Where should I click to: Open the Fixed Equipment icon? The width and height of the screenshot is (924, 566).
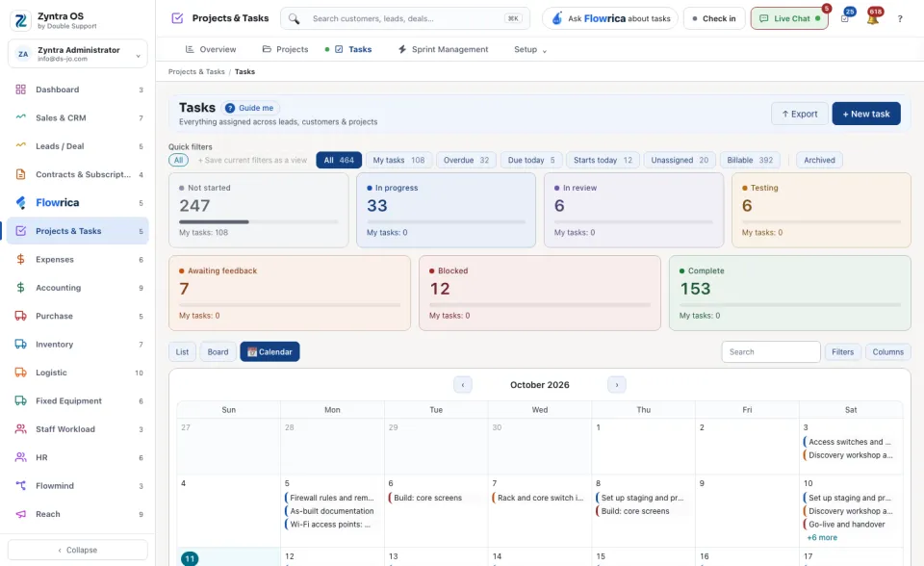point(20,400)
